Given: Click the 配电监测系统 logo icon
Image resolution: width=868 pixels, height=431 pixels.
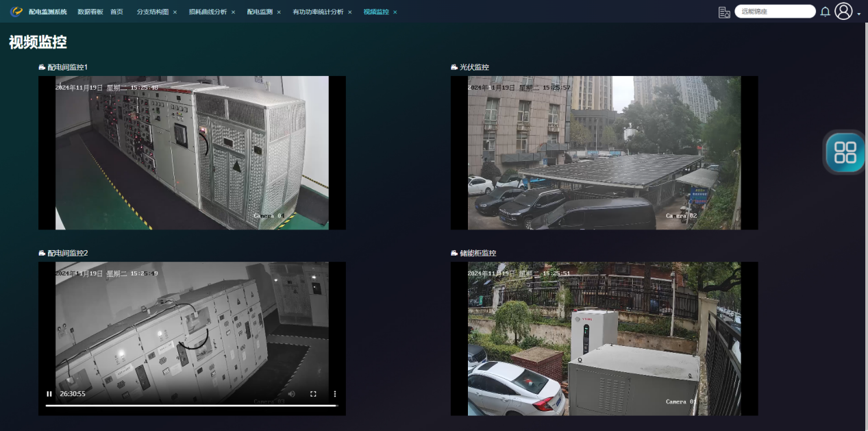Looking at the screenshot, I should [16, 12].
